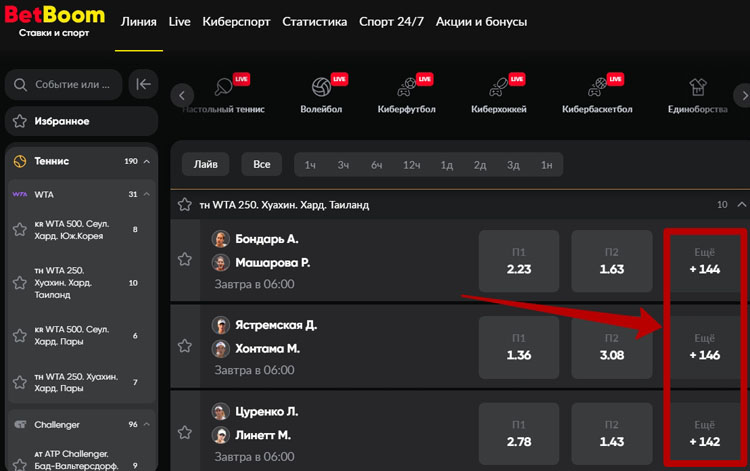Open the Live tab

coord(179,22)
